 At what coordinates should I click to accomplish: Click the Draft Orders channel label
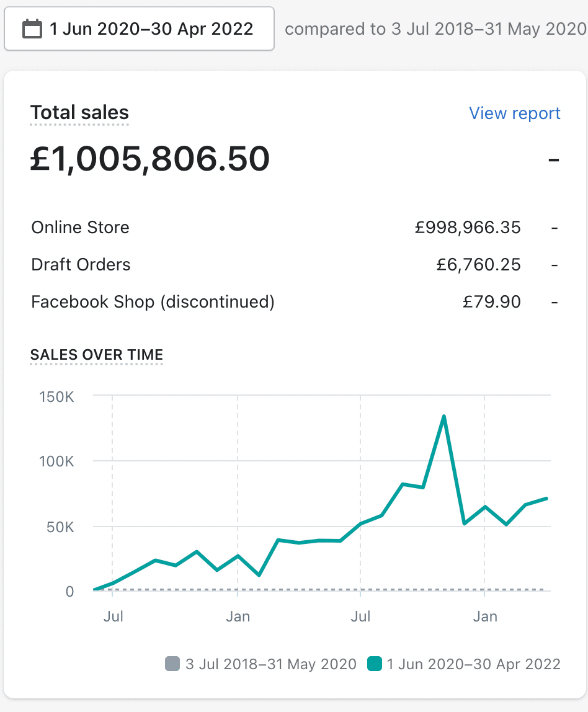click(81, 265)
